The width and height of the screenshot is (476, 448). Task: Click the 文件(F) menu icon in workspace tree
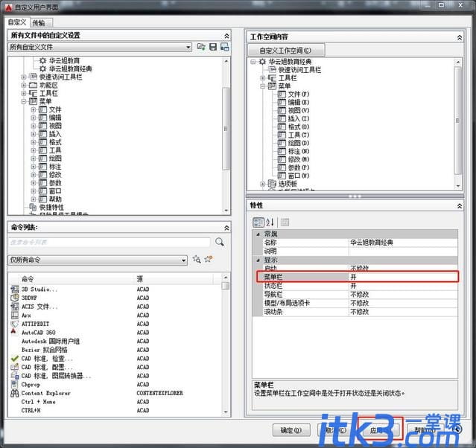282,95
